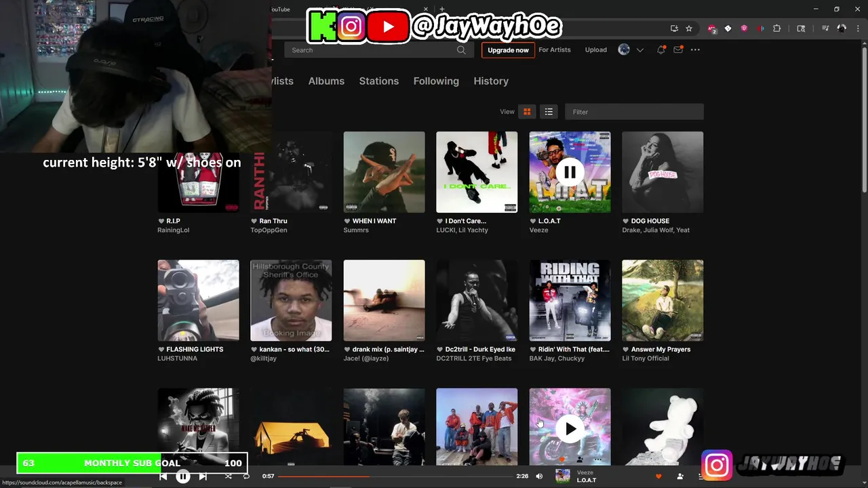Seek on the track progress bar
This screenshot has height=488, width=868.
pos(395,476)
